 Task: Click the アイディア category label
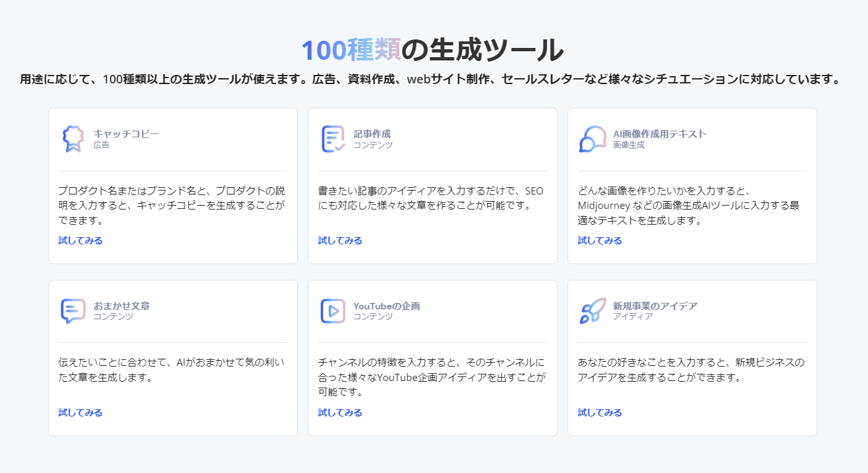point(633,317)
